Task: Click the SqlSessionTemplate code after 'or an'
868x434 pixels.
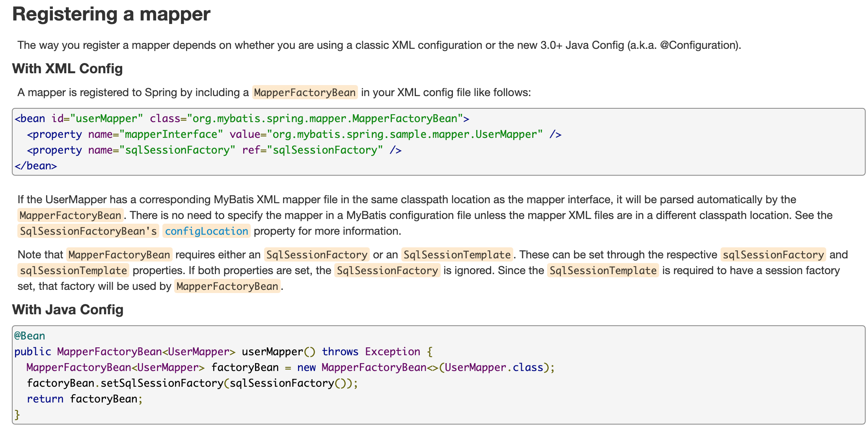Action: pos(457,255)
